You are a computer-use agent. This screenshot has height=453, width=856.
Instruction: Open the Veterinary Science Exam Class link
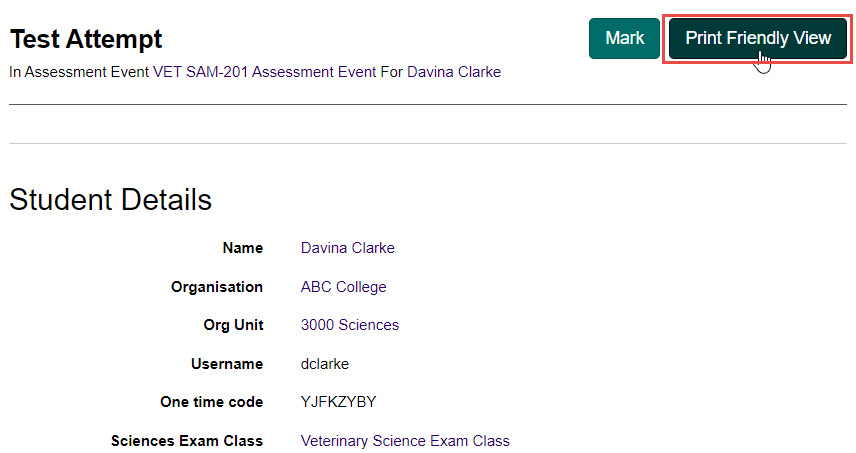coord(405,441)
